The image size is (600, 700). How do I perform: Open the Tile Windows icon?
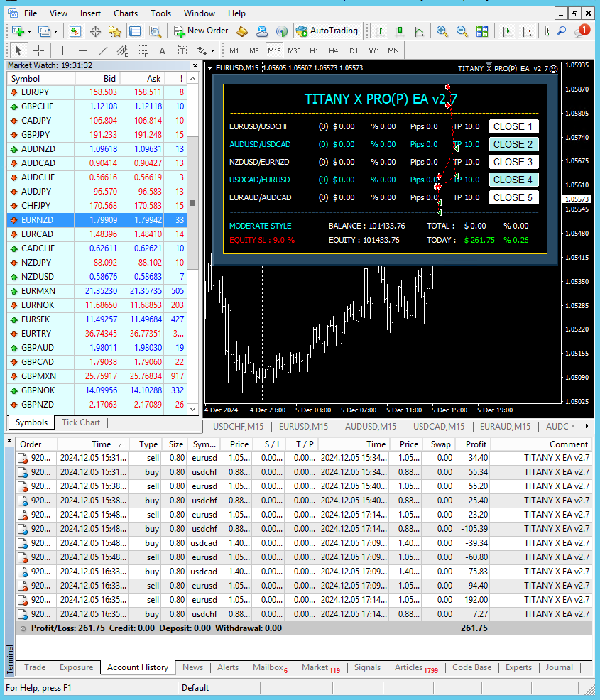[482, 31]
